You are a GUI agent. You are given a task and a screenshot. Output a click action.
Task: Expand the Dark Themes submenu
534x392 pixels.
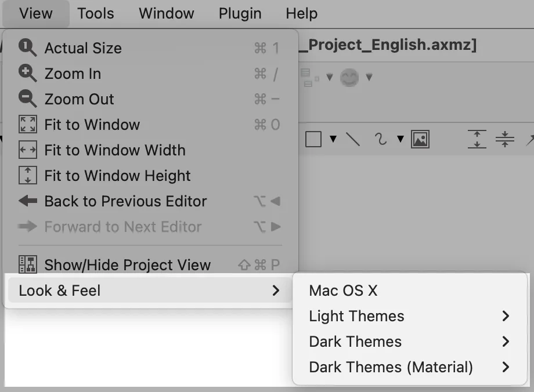click(410, 342)
